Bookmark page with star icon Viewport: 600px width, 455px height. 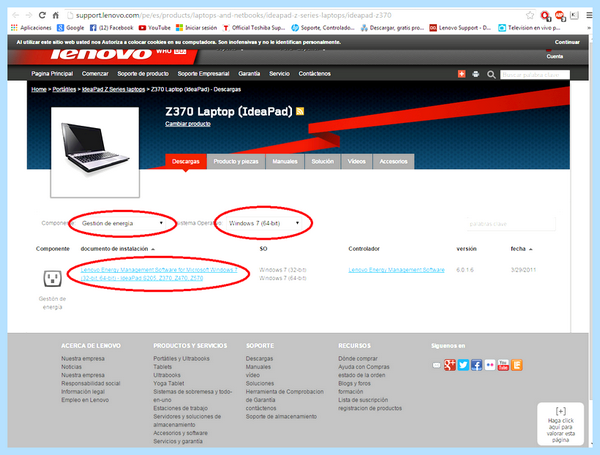click(530, 15)
